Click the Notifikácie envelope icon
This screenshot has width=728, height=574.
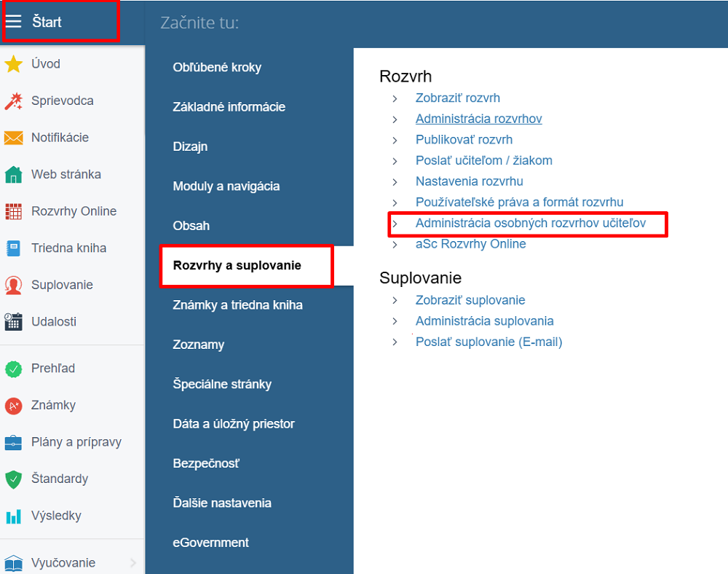[x=13, y=138]
